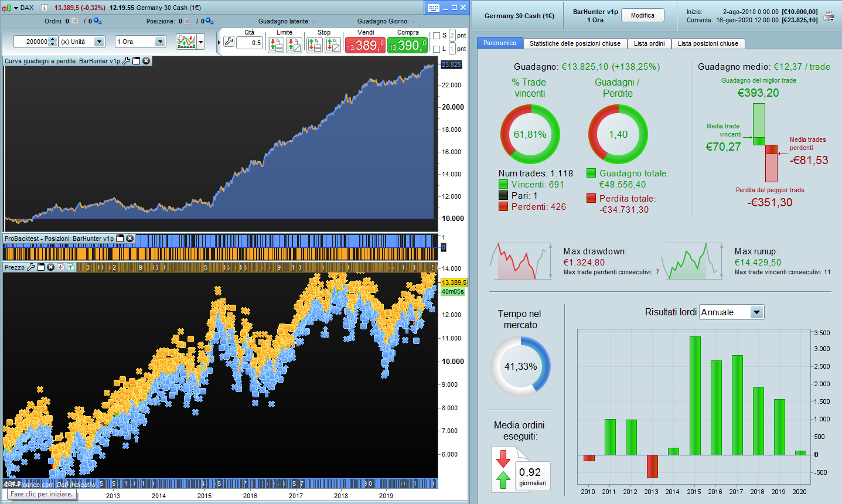Click the red Vendi sell button
The height and width of the screenshot is (504, 842).
pyautogui.click(x=365, y=45)
